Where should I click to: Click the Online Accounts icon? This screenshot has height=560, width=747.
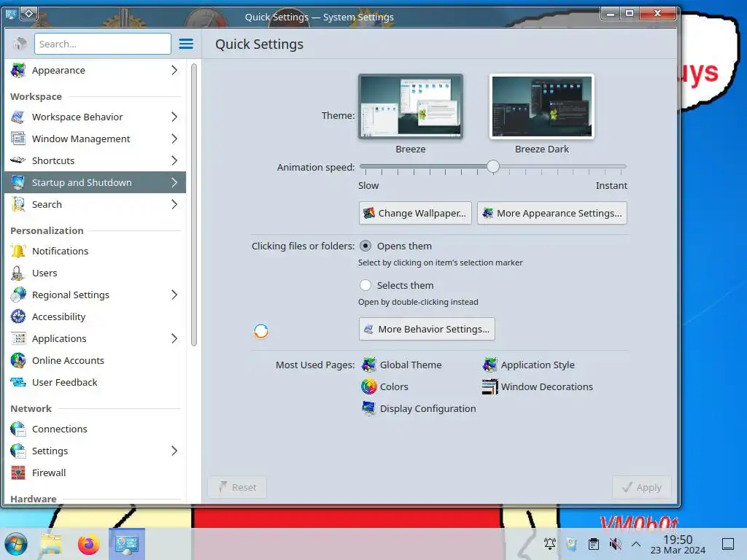tap(18, 360)
